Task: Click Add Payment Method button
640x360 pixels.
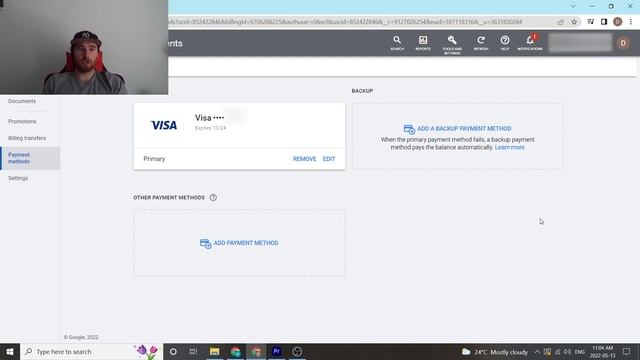Action: pyautogui.click(x=239, y=243)
